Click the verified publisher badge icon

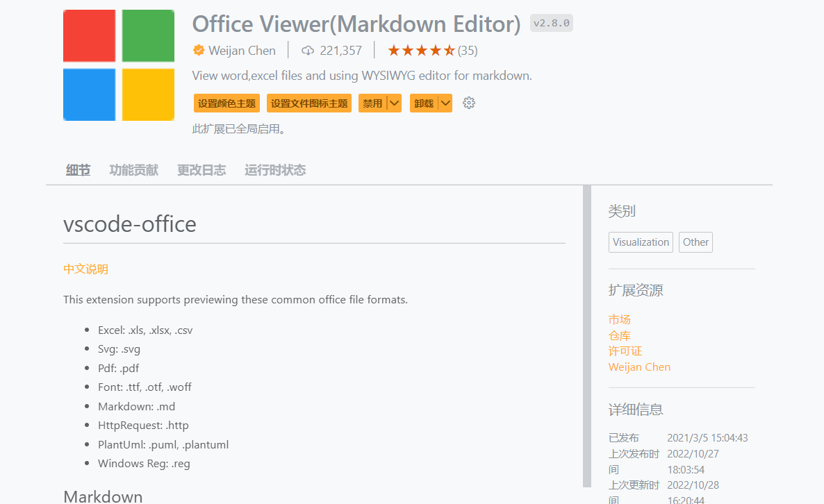(199, 51)
